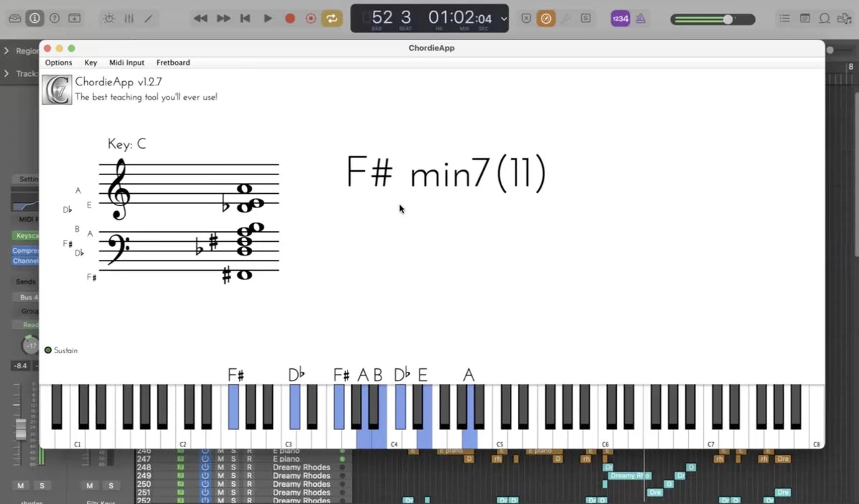Toggle the Solo S button in Logic toolbar
859x504 pixels.
pyautogui.click(x=585, y=19)
